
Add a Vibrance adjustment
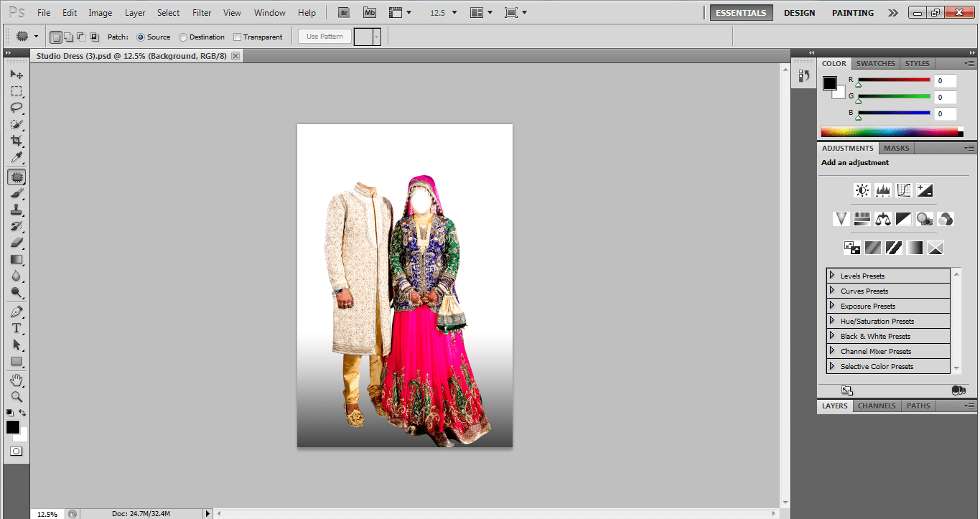pos(841,218)
